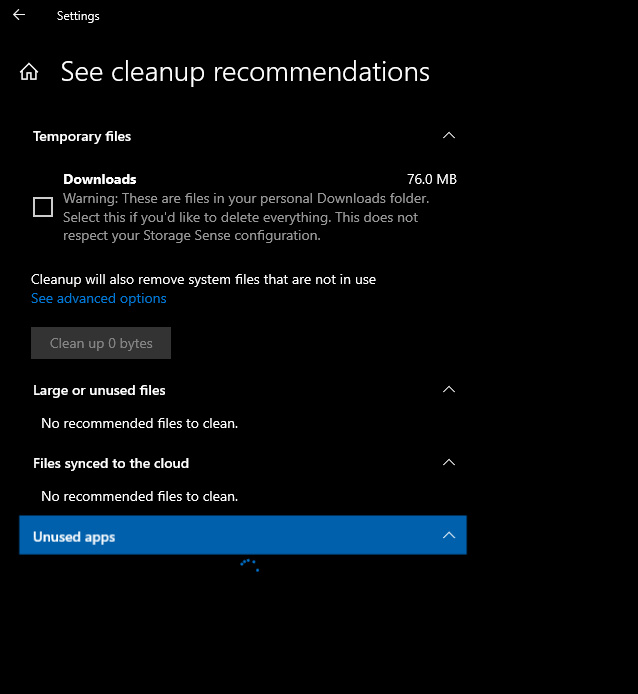The width and height of the screenshot is (638, 694).
Task: Click No recommended files text under Large files
Action: 139,424
